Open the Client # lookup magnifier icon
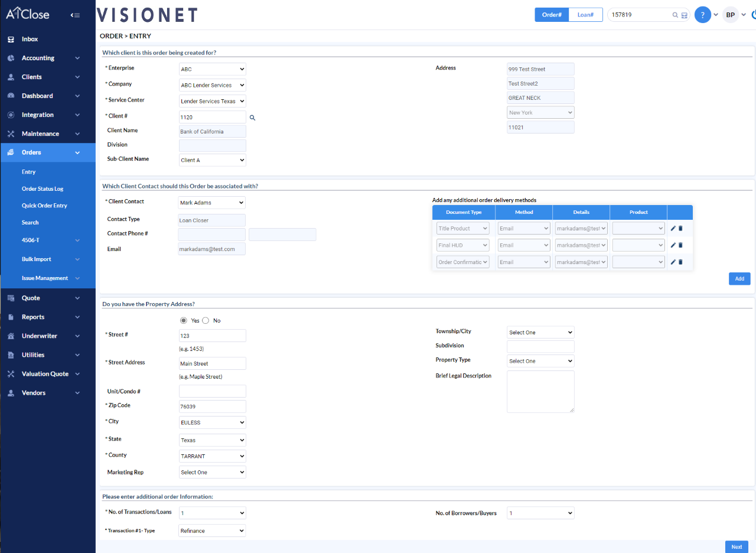 [x=253, y=116]
